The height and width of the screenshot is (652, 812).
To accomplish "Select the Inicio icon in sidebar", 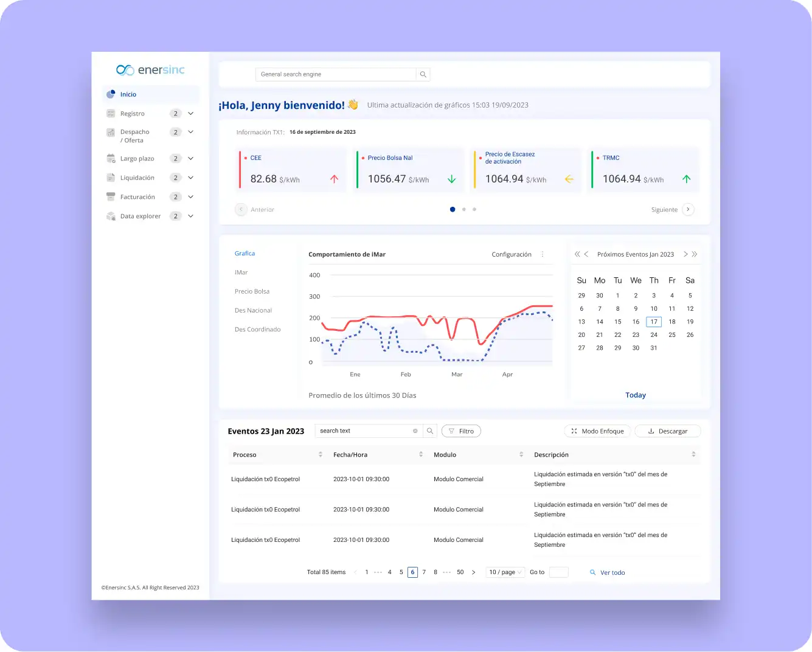I will (x=111, y=94).
